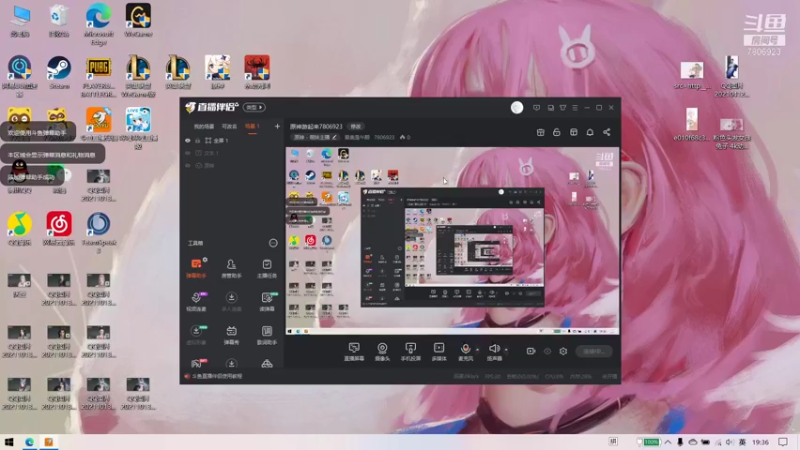The width and height of the screenshot is (800, 450).
Task: Open the 弹幕秀 tool
Action: click(x=231, y=335)
